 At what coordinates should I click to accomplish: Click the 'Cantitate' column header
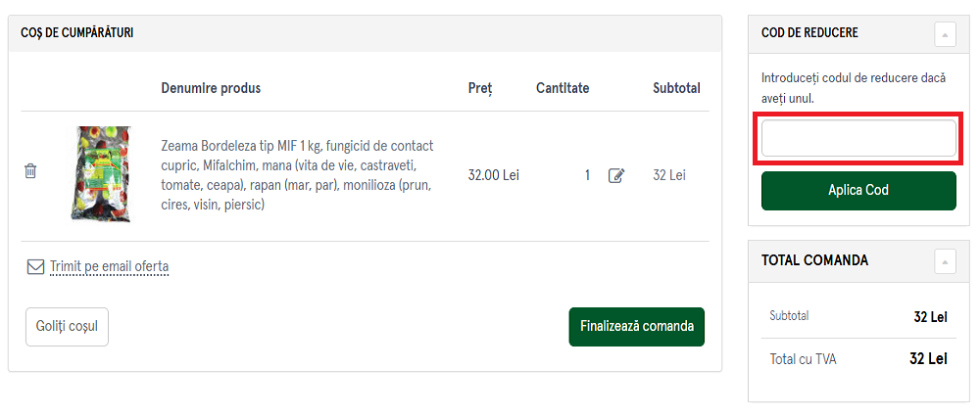point(563,88)
